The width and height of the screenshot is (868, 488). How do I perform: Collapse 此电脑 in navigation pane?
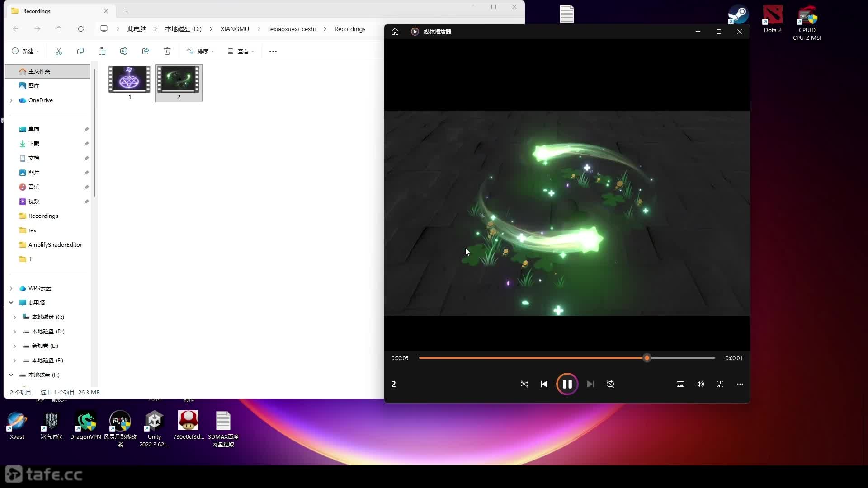pos(11,303)
